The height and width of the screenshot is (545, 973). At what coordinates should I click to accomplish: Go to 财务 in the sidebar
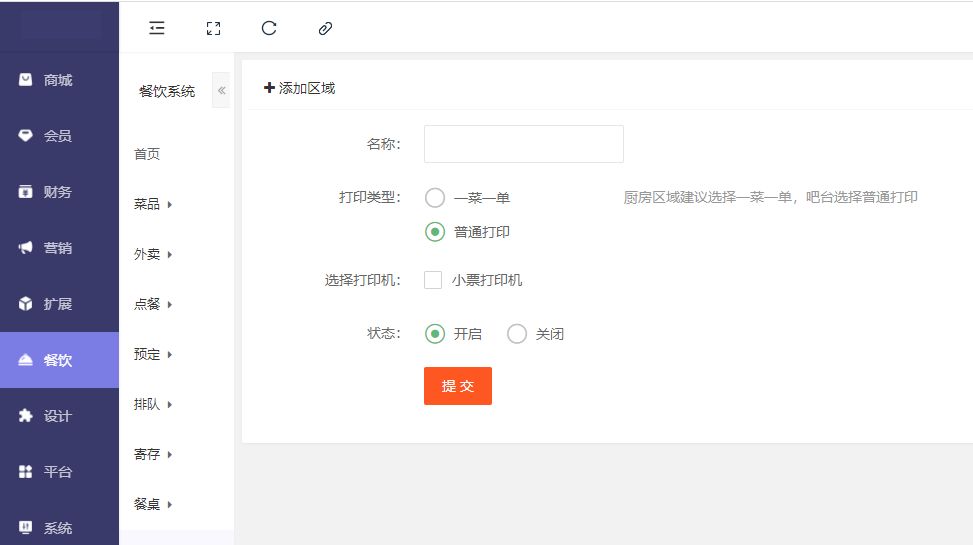58,192
